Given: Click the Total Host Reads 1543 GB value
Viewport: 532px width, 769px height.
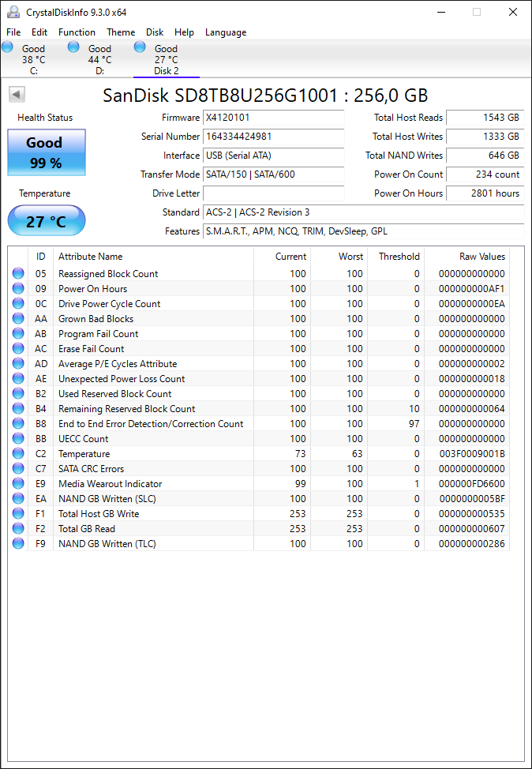Looking at the screenshot, I should (x=485, y=118).
